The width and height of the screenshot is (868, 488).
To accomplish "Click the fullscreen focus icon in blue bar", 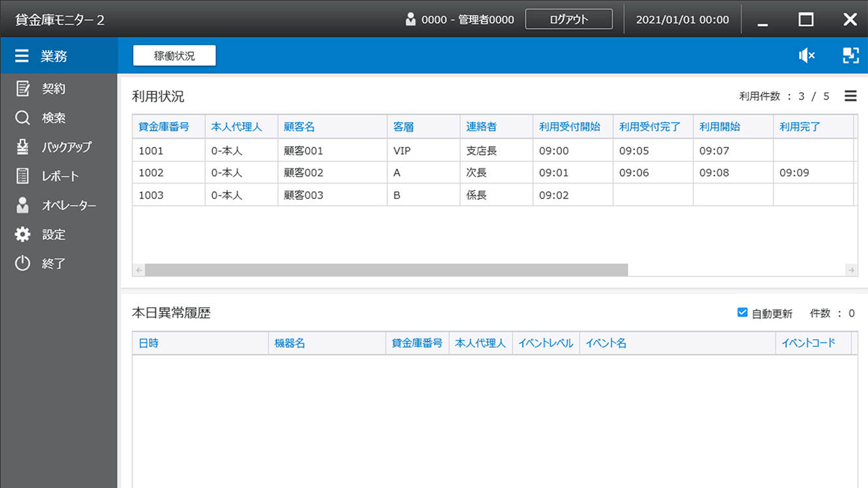I will click(850, 55).
